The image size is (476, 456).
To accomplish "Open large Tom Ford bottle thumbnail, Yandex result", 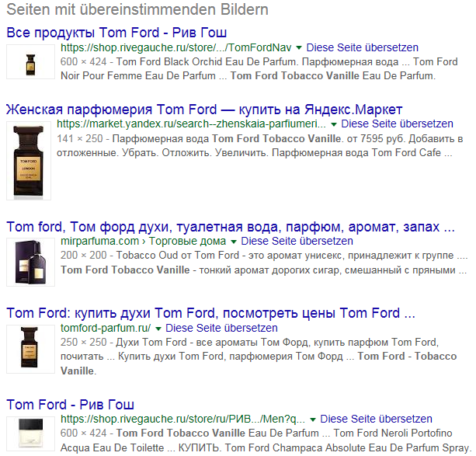I will coord(29,161).
